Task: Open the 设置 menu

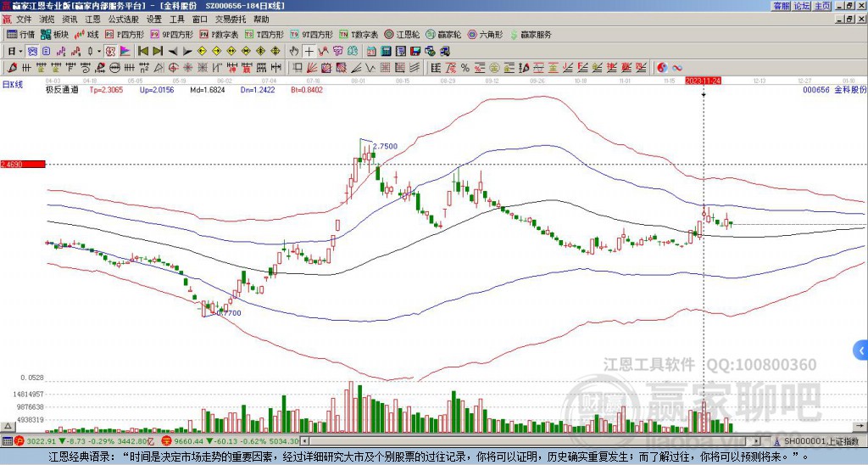Action: point(154,20)
